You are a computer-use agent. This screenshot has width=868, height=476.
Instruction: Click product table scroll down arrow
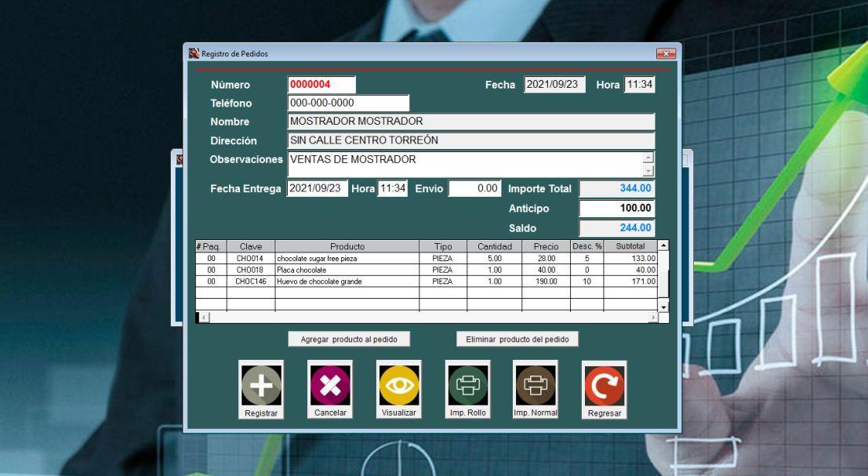coord(663,306)
